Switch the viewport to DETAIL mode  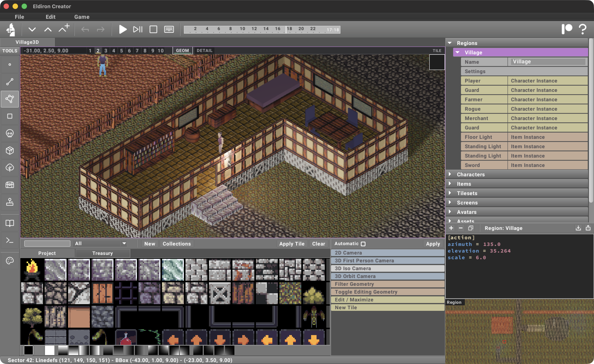[x=204, y=50]
